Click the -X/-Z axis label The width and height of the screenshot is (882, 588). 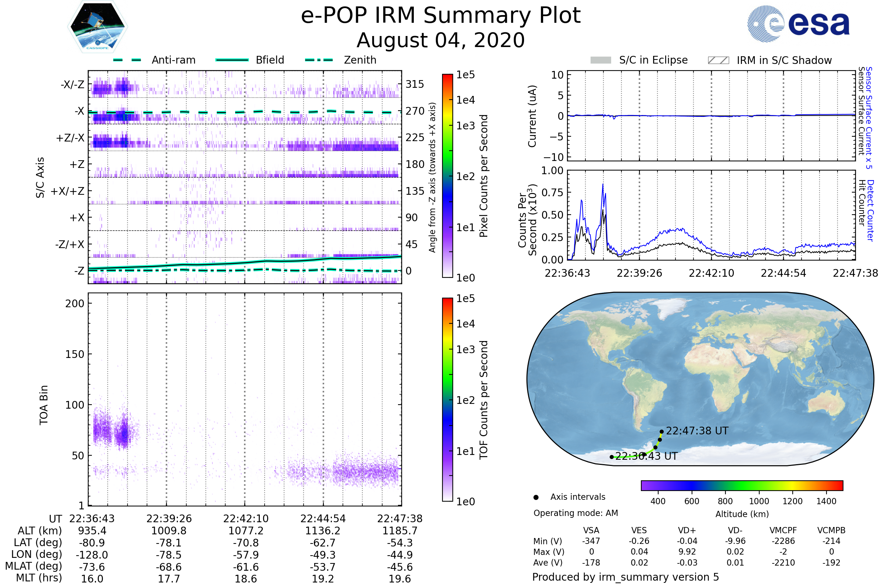tap(72, 85)
